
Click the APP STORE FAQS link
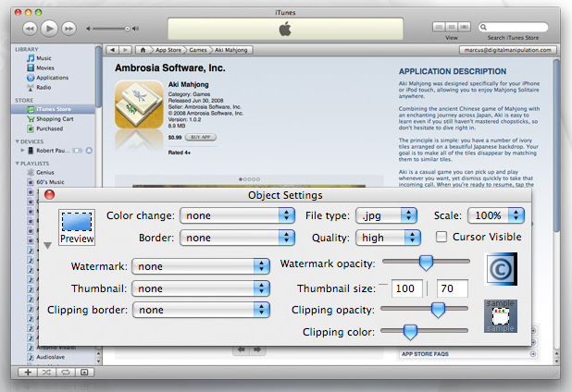[x=425, y=354]
